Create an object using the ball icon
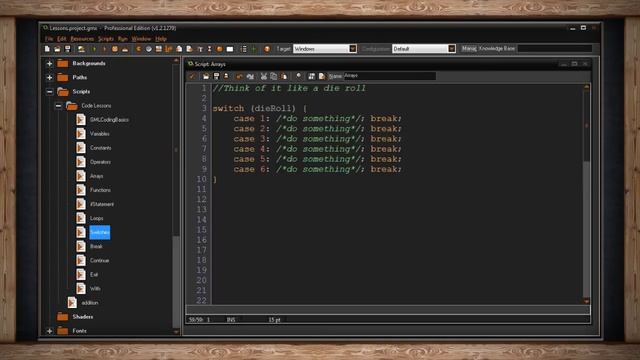The height and width of the screenshot is (360, 640). pyautogui.click(x=220, y=49)
